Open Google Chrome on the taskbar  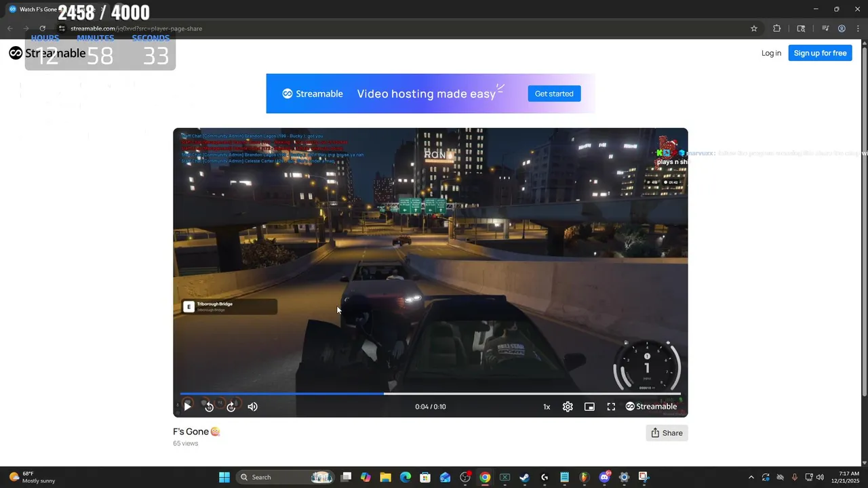[485, 477]
